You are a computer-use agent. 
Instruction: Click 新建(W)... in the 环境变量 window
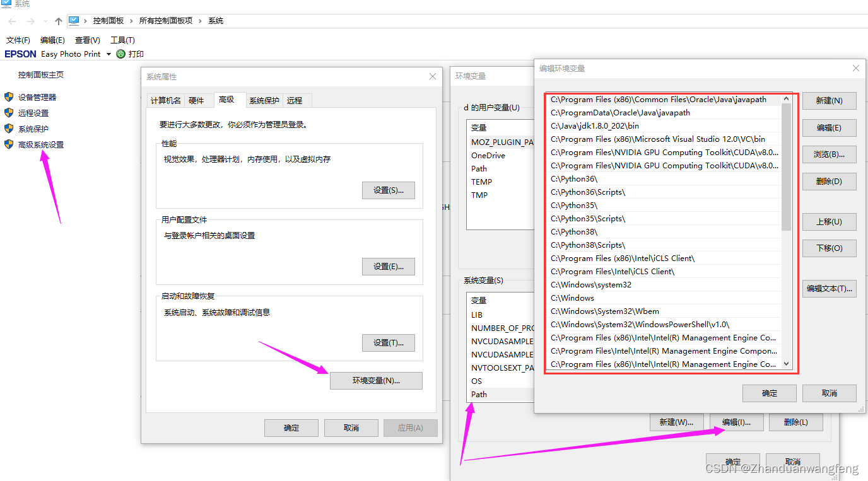(x=676, y=422)
